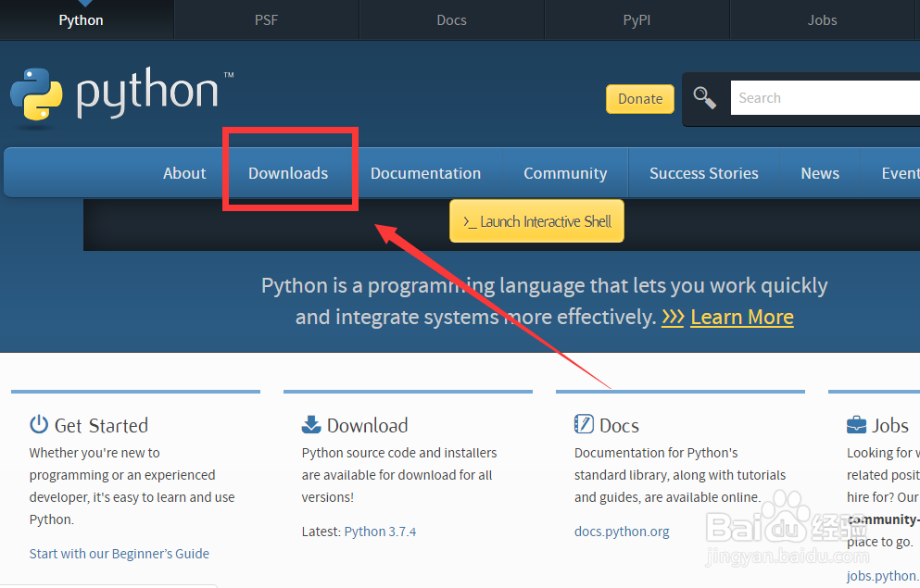Click the search magnifier icon
The image size is (920, 588).
coord(705,98)
